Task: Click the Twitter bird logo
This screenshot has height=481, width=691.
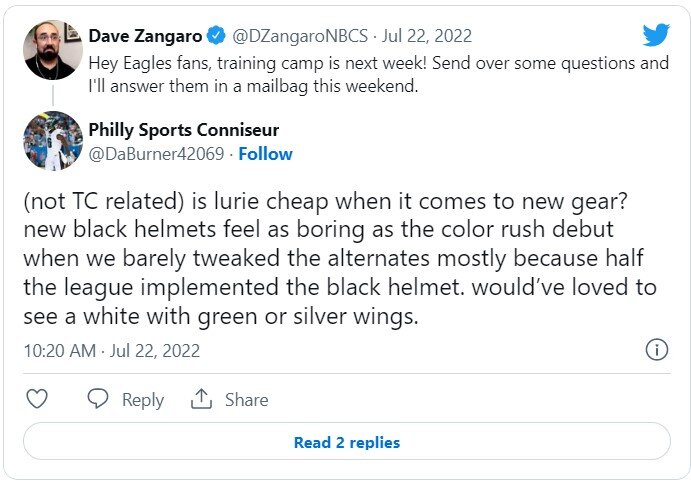Action: point(655,36)
